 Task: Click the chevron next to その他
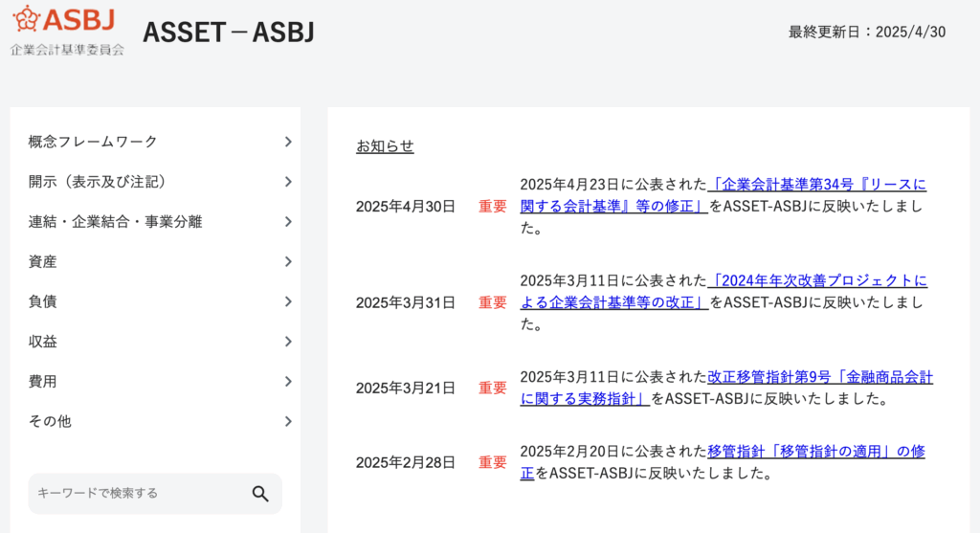click(x=288, y=422)
